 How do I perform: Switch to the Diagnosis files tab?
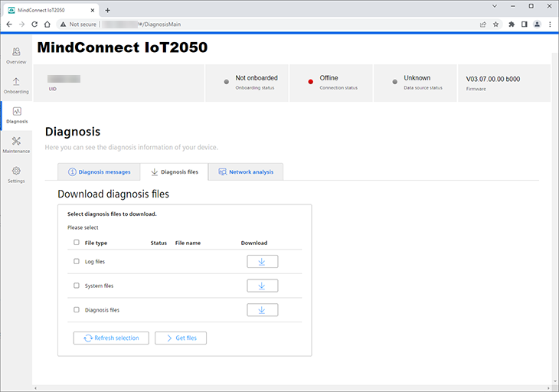click(x=175, y=171)
